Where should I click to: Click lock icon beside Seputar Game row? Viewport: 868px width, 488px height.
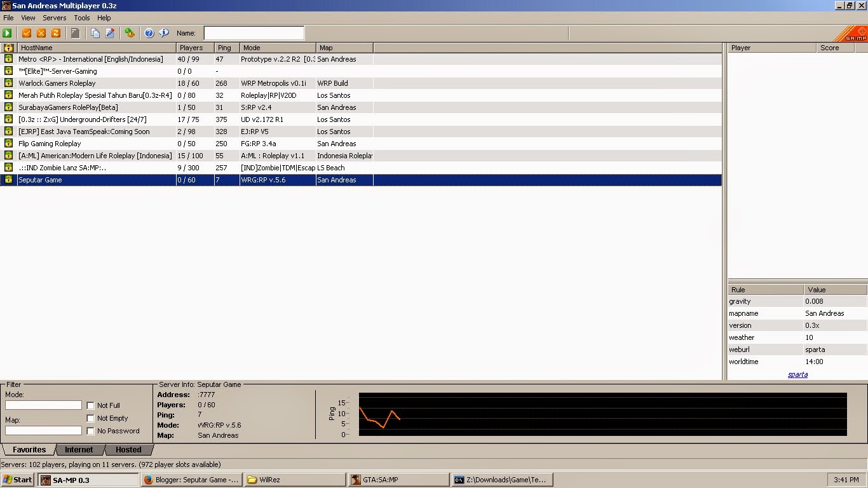(8, 180)
